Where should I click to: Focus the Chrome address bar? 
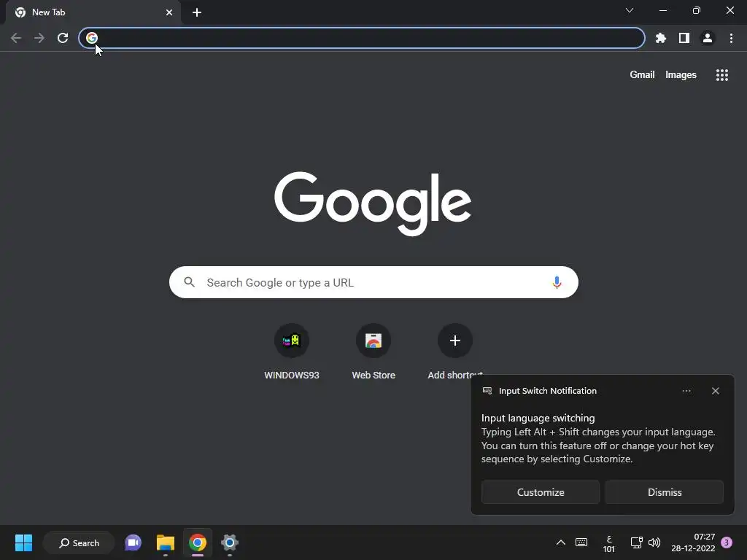pos(362,38)
